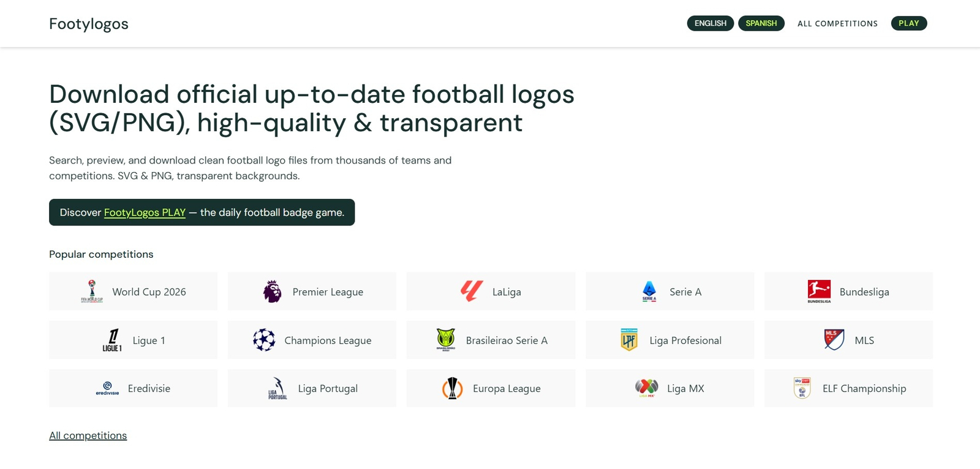
Task: Click the Champions League starball logo
Action: pos(264,340)
